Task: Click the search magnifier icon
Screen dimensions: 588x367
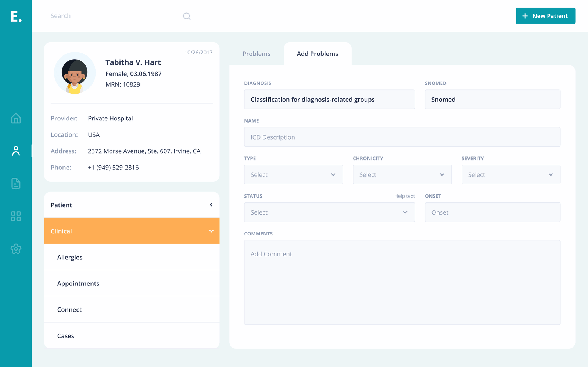Action: coord(187,16)
